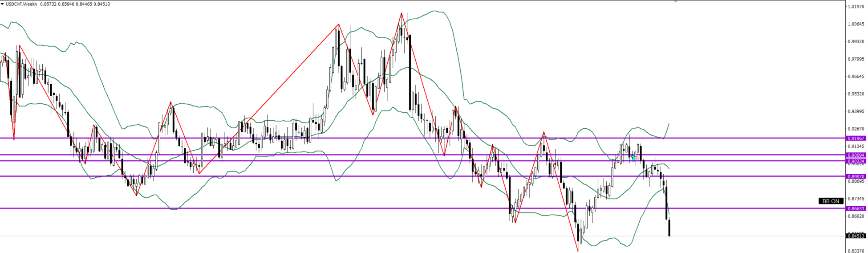This screenshot has height=253, width=868.
Task: Click the open value 0.85732 in header
Action: pyautogui.click(x=48, y=4)
